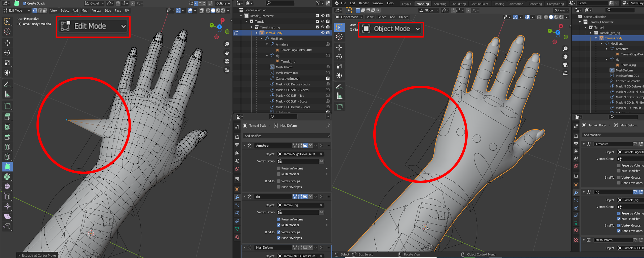Collapse Tamaki_grp_rig in the left outliner
This screenshot has height=258, width=644.
coord(251,27)
